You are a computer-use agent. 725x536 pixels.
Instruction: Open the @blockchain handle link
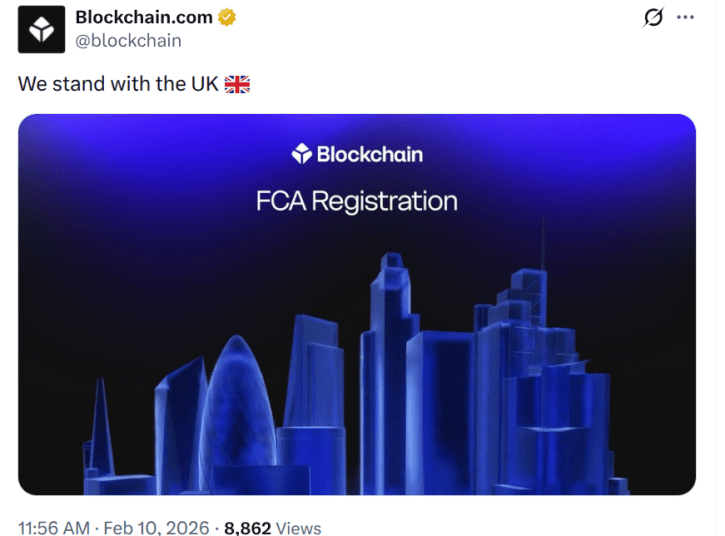[x=128, y=41]
